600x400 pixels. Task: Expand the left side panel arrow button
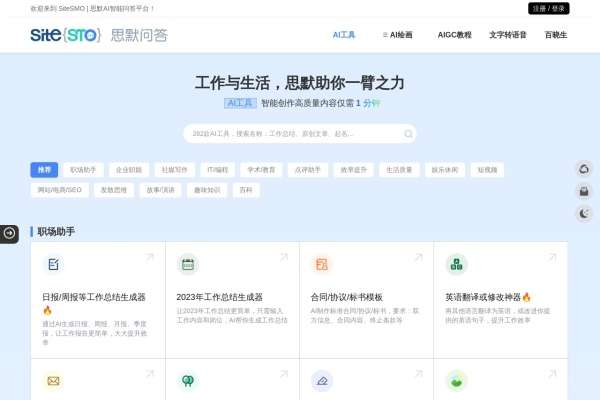point(10,232)
